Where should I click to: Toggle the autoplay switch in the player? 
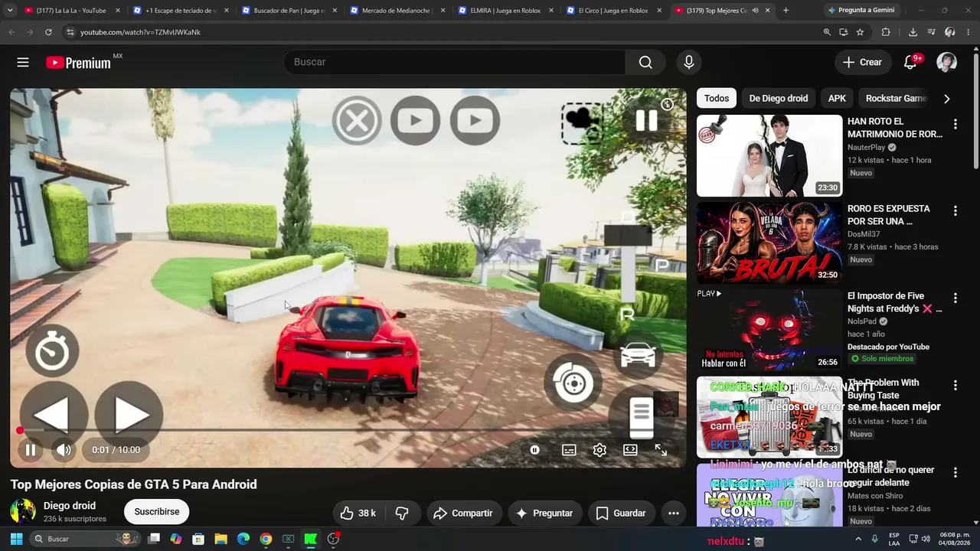(x=534, y=450)
